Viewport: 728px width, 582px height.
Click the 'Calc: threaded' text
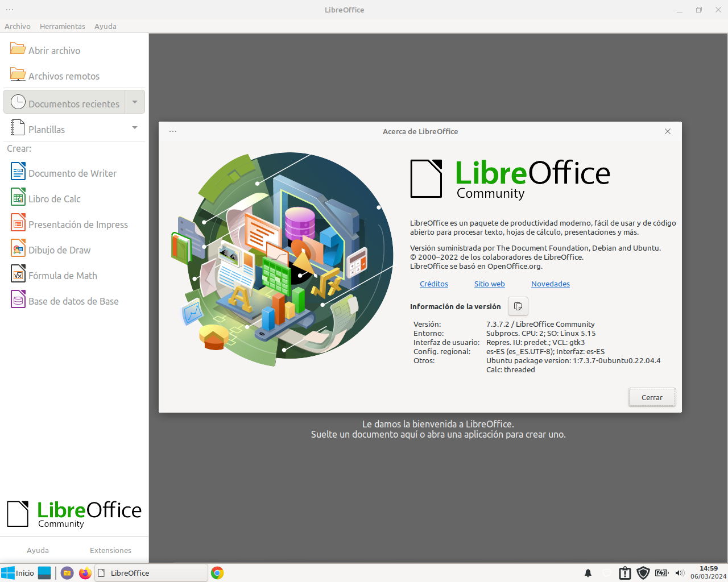pos(511,369)
